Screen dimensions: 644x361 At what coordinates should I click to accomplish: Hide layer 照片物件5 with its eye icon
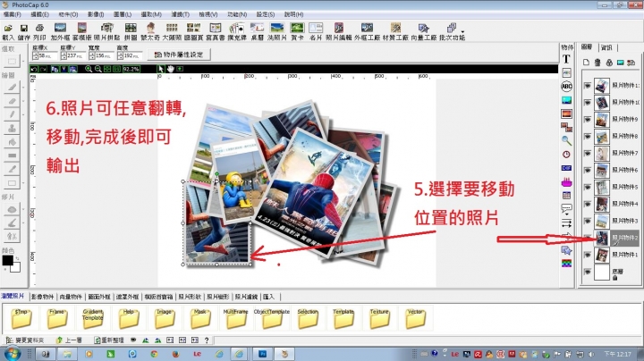pos(588,187)
